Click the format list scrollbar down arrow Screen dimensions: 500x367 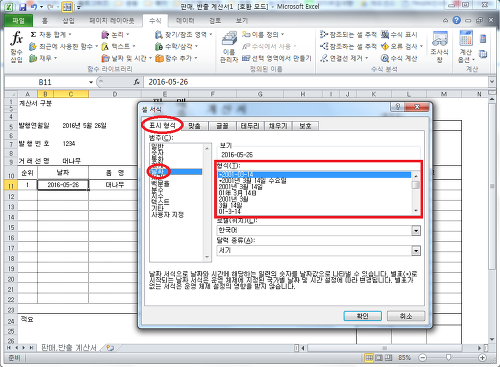[x=416, y=210]
